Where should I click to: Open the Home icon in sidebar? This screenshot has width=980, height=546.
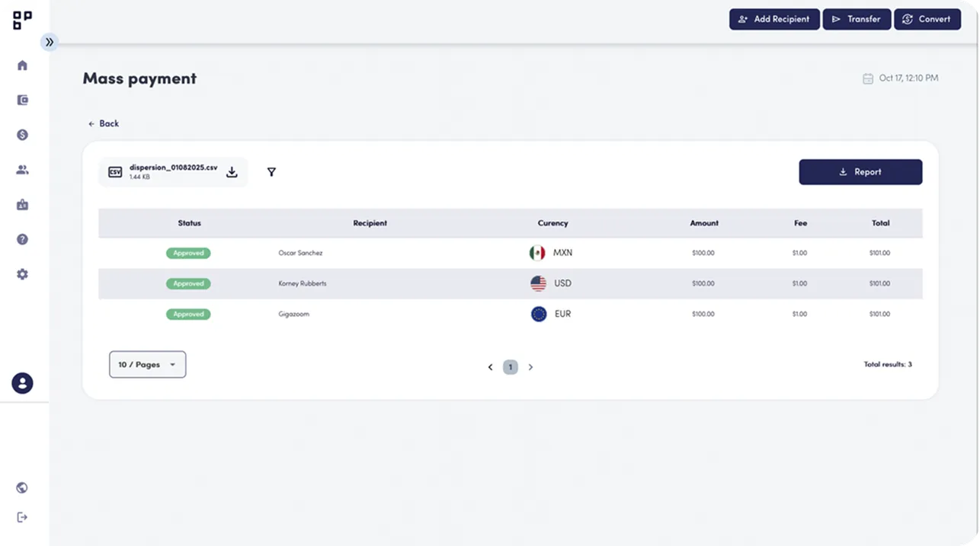pyautogui.click(x=22, y=65)
